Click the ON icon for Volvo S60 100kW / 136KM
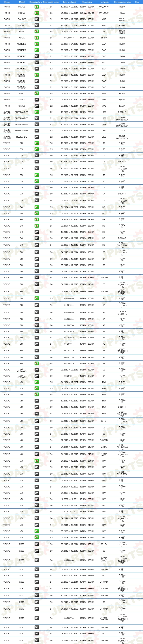The image size is (143, 644). (x=37, y=265)
